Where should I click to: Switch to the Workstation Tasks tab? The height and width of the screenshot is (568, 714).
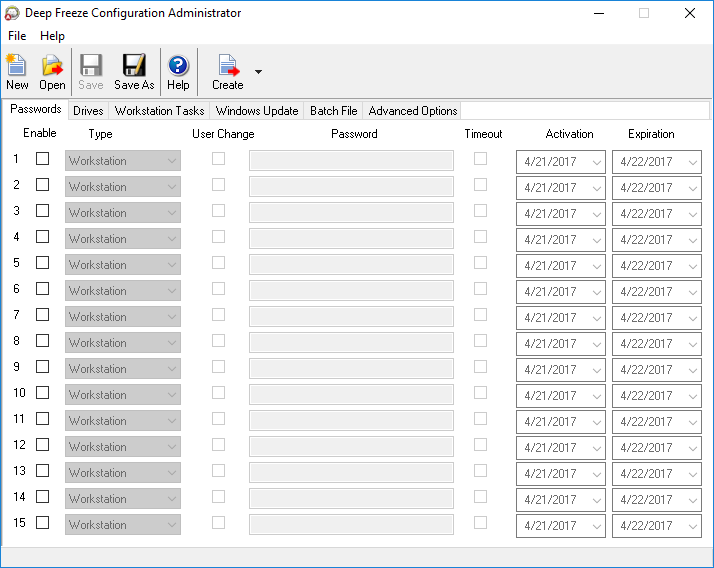tap(159, 111)
